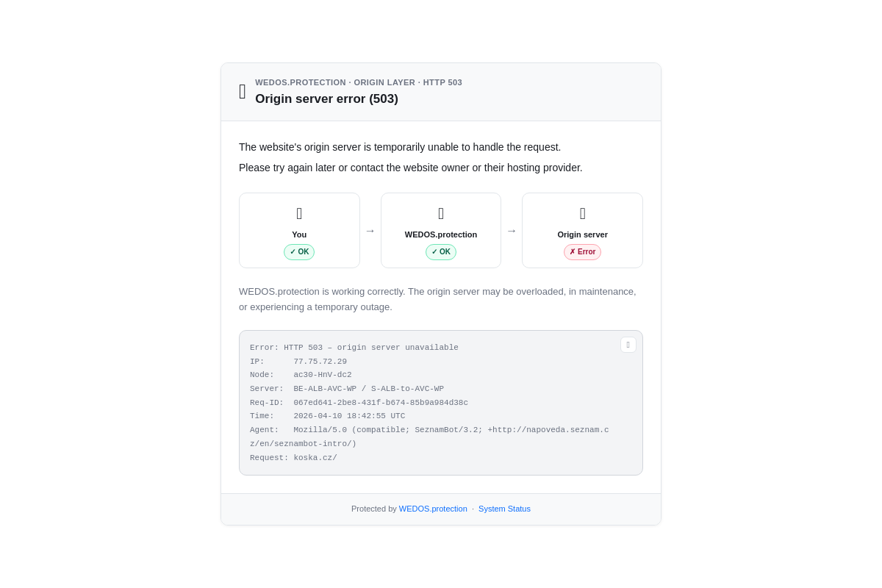Click the arrow between You and WEDOS.protection

click(370, 231)
